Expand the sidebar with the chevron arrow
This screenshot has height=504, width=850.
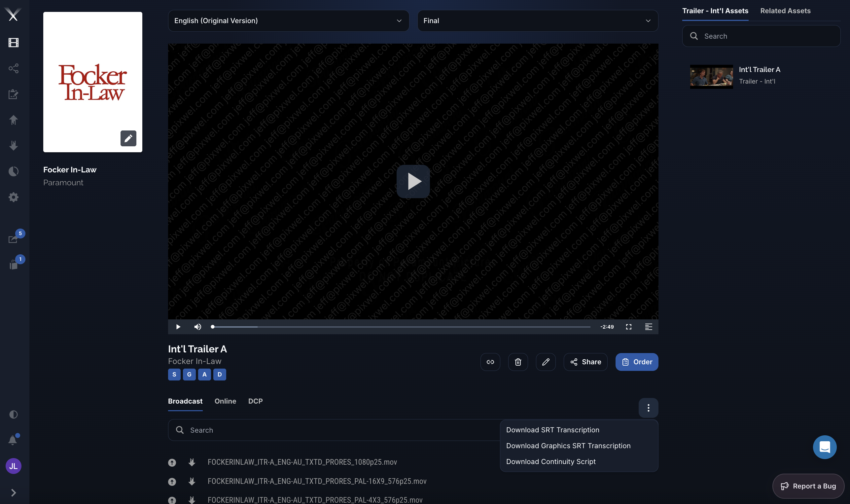point(13,492)
